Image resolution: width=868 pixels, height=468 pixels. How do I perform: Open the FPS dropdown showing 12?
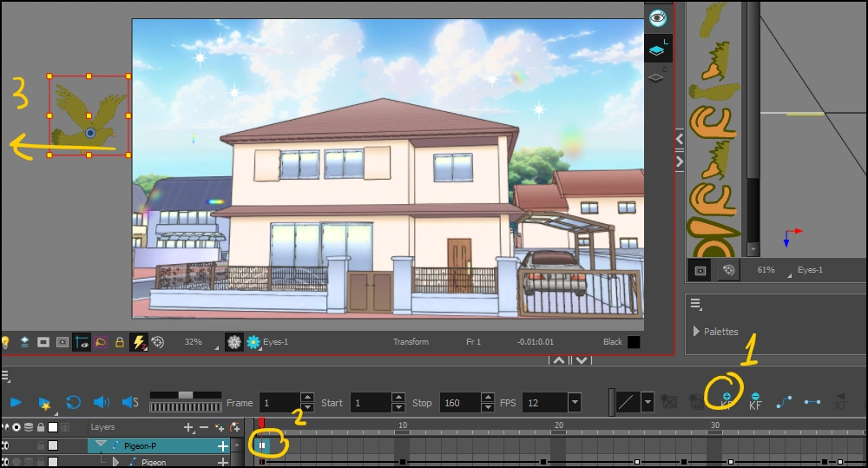[575, 403]
